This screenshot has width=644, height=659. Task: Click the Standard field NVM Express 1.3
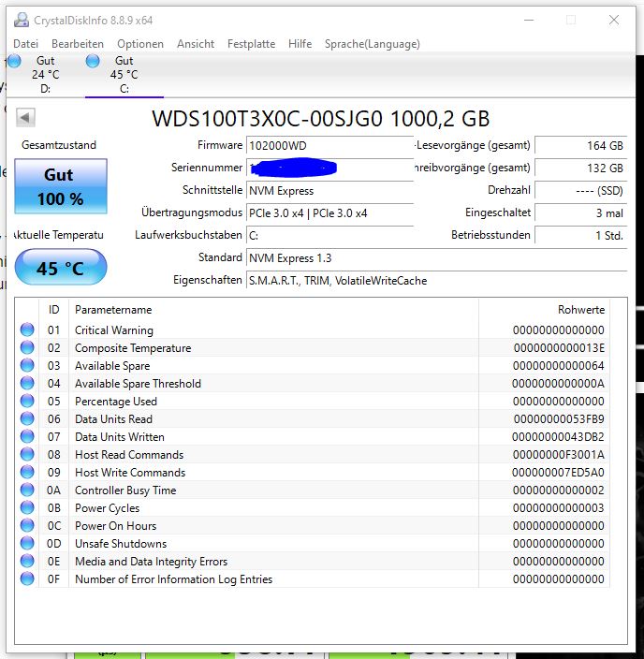coord(437,257)
